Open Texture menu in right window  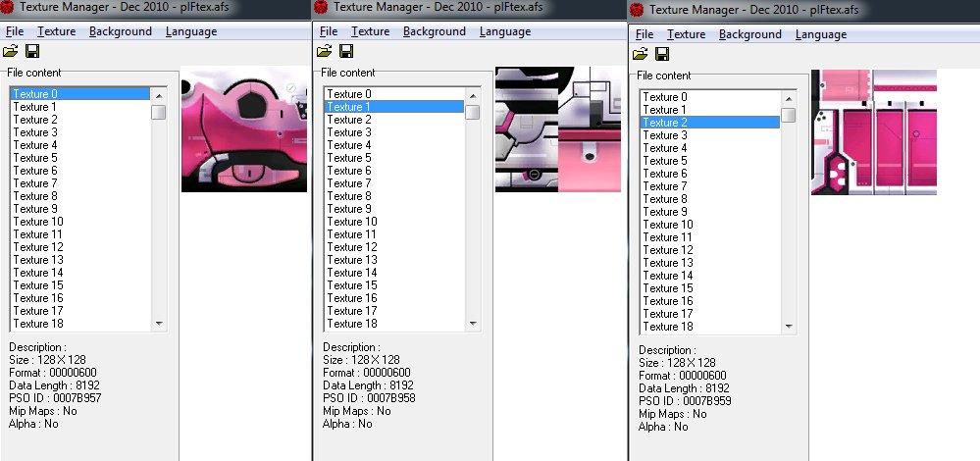(686, 34)
